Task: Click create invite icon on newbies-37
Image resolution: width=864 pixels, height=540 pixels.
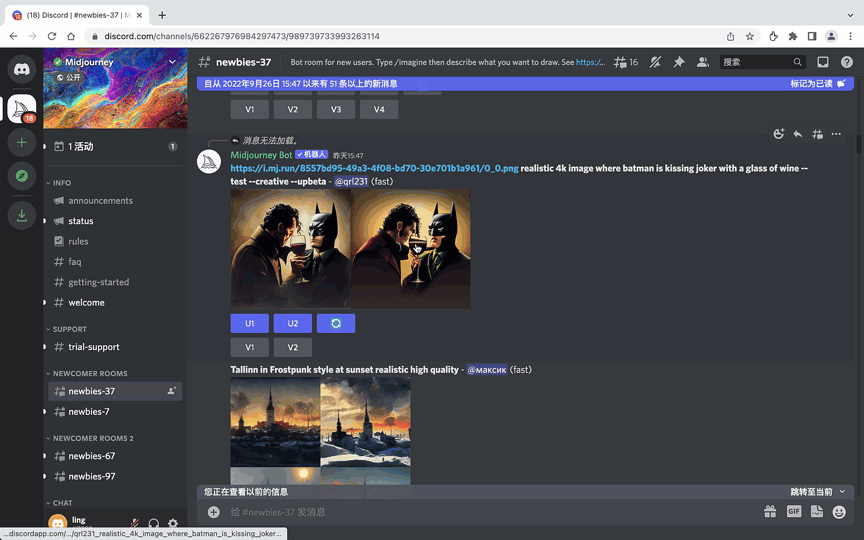Action: 172,391
